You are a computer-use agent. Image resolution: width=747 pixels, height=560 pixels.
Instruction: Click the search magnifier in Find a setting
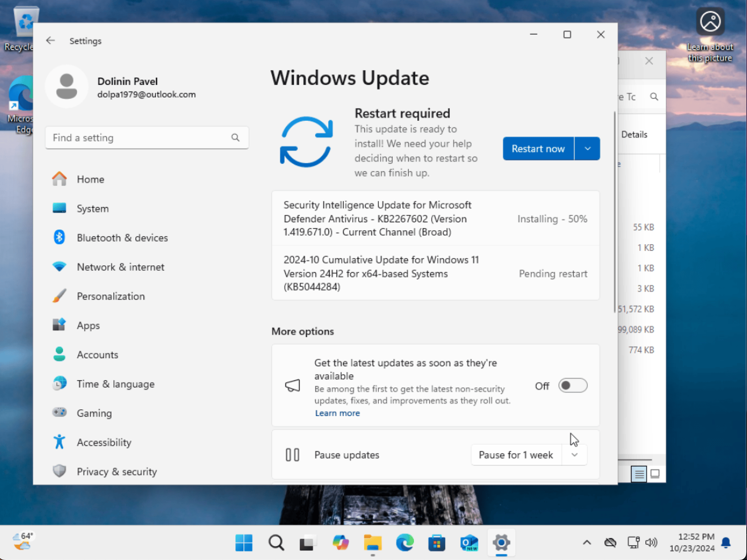click(x=236, y=137)
